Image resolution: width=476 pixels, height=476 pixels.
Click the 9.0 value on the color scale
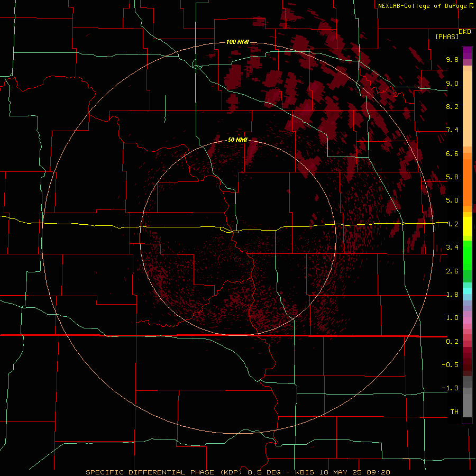(452, 83)
